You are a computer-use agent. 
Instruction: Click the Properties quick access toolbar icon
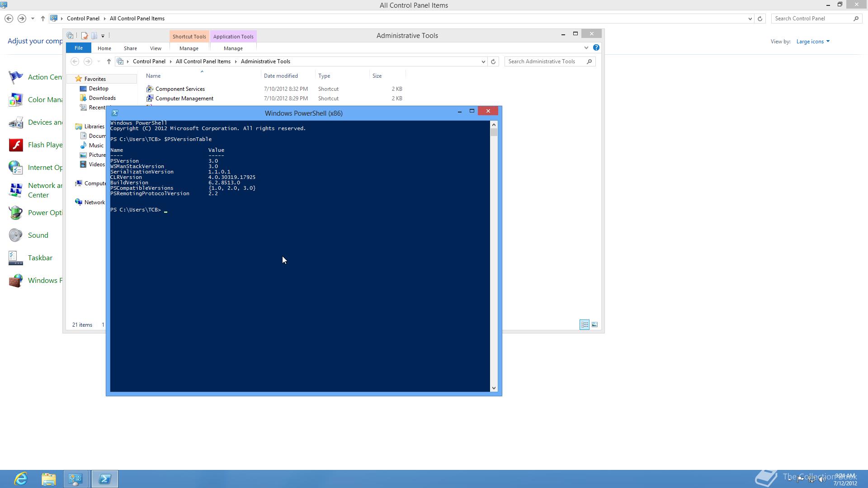[x=84, y=36]
